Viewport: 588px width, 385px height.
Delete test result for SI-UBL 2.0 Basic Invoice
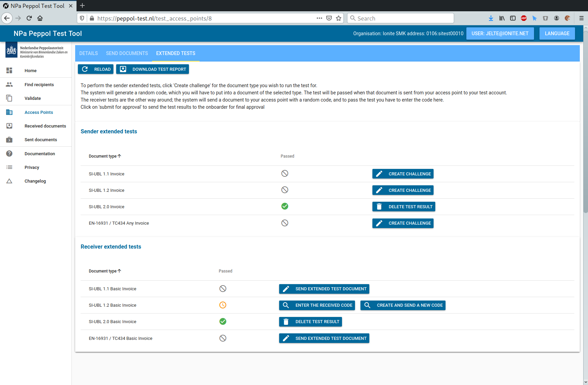click(310, 321)
